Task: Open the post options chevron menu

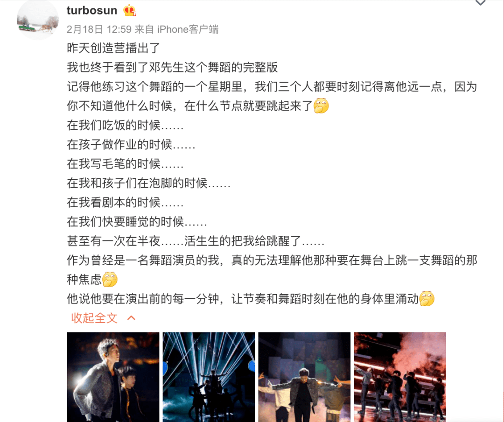Action: click(x=480, y=3)
